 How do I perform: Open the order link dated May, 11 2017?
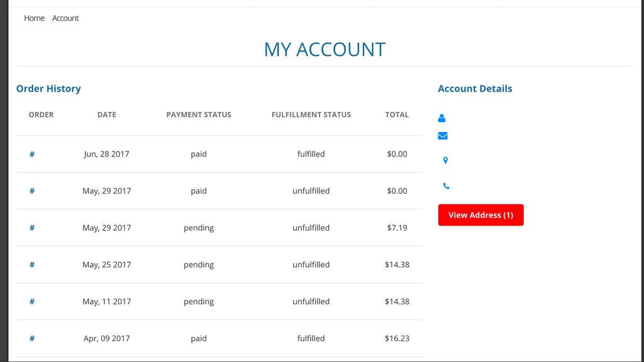32,302
